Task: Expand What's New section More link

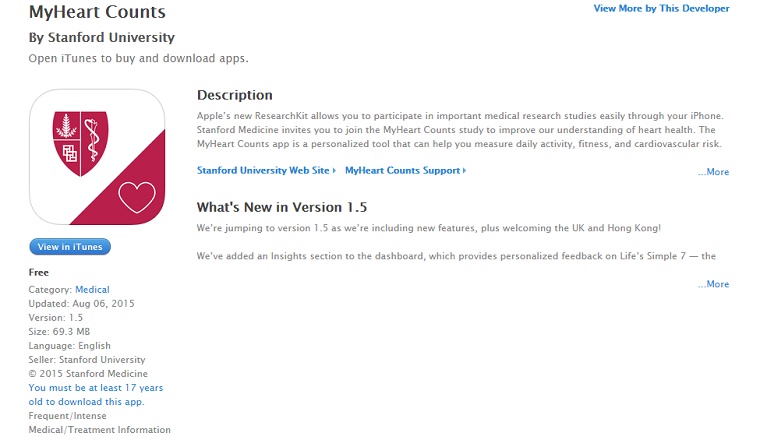Action: 713,284
